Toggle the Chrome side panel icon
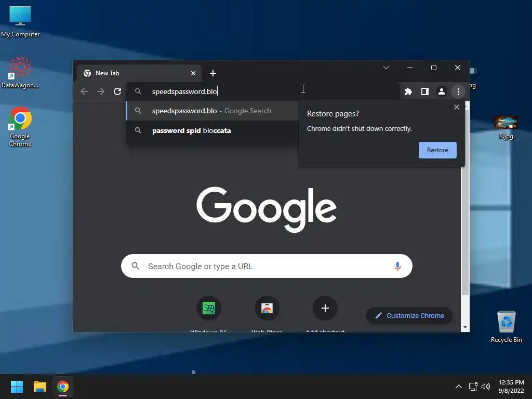Viewport: 532px width, 399px height. [425, 91]
